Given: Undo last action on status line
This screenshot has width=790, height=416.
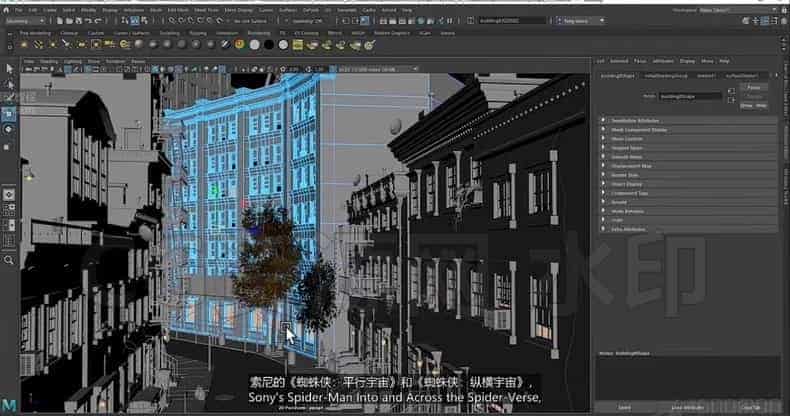Looking at the screenshot, I should pyautogui.click(x=88, y=21).
